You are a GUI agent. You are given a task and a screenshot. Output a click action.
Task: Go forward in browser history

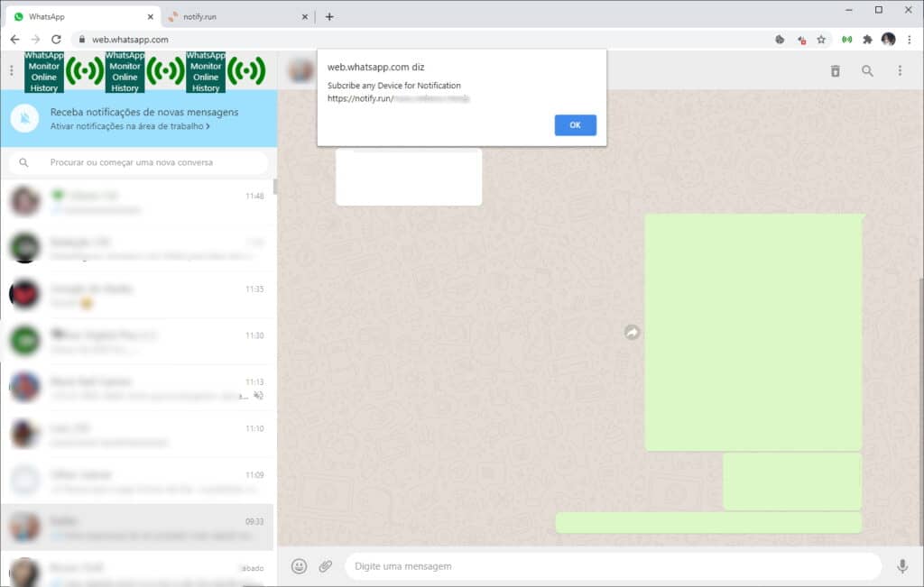35,40
